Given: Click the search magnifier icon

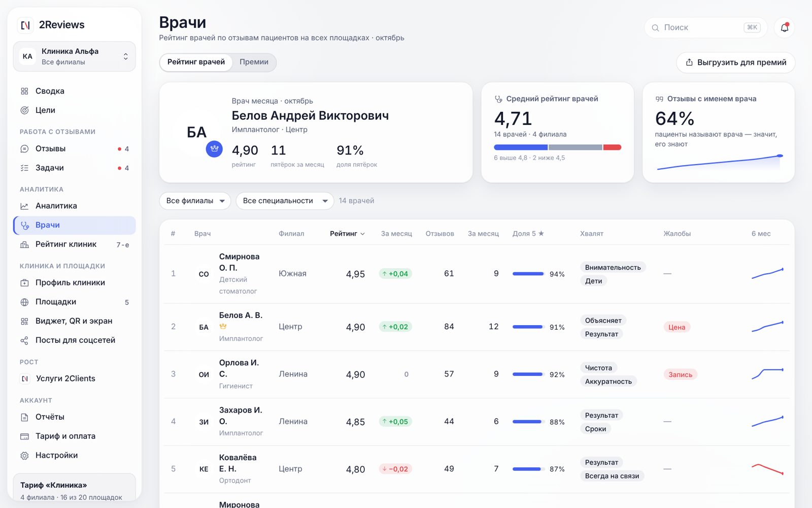Looking at the screenshot, I should tap(656, 28).
